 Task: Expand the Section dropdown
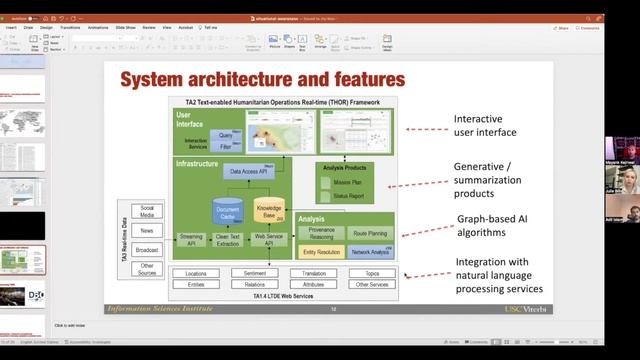point(55,49)
